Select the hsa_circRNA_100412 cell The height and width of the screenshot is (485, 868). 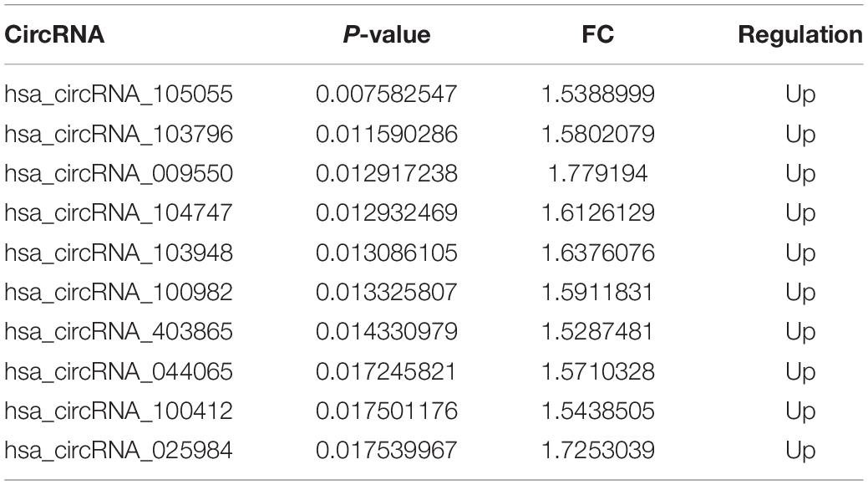[x=119, y=411]
